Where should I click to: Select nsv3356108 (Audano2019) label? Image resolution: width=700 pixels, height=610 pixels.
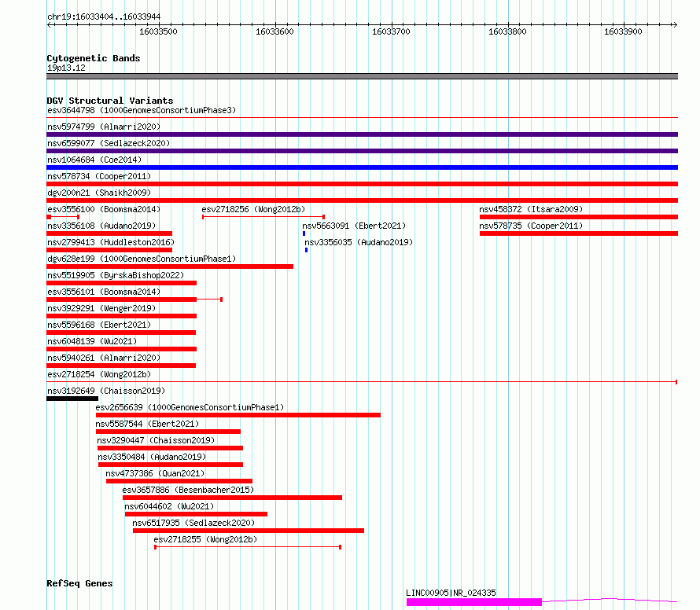tap(101, 226)
